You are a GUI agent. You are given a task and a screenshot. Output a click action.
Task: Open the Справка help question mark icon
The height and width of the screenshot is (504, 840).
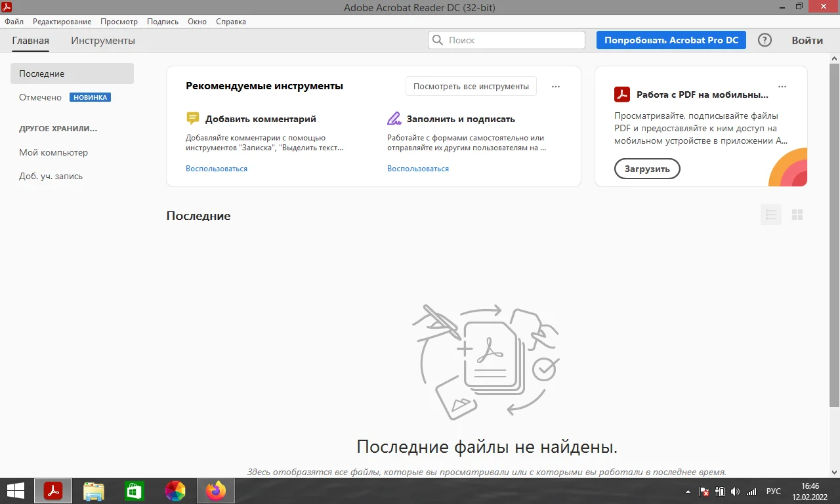(x=765, y=40)
